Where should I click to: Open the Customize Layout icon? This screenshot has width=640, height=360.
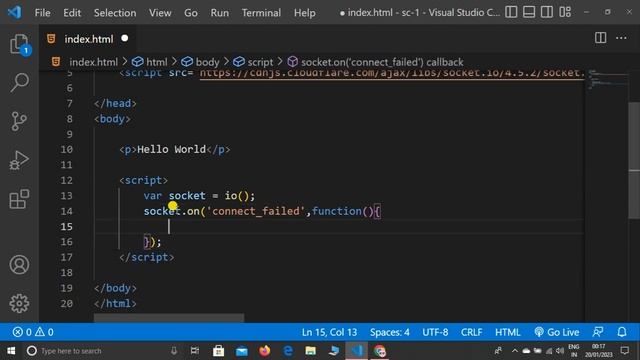click(x=565, y=12)
